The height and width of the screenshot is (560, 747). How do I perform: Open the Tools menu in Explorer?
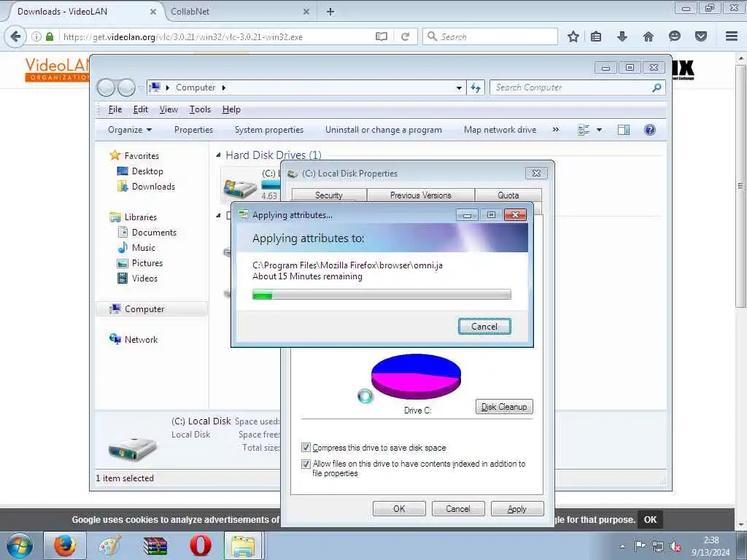(200, 109)
